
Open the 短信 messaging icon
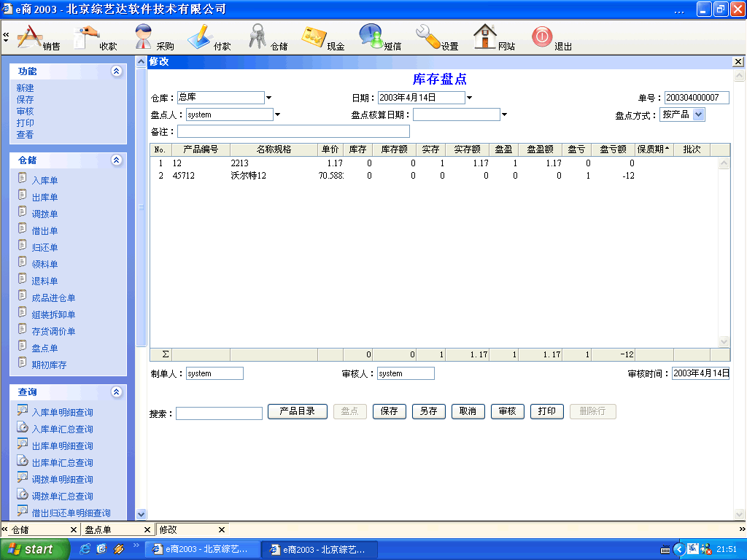[x=371, y=36]
